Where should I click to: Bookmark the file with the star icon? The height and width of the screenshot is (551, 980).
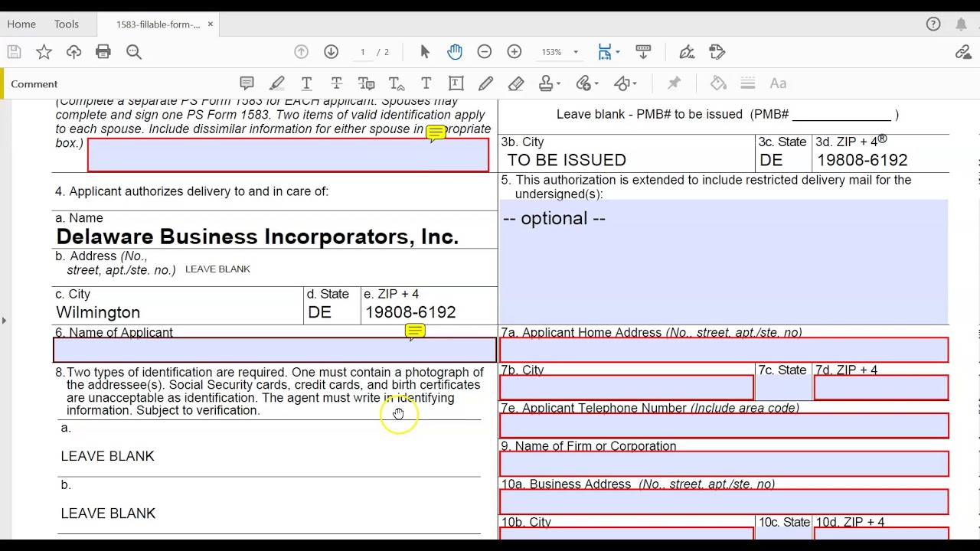pyautogui.click(x=44, y=52)
